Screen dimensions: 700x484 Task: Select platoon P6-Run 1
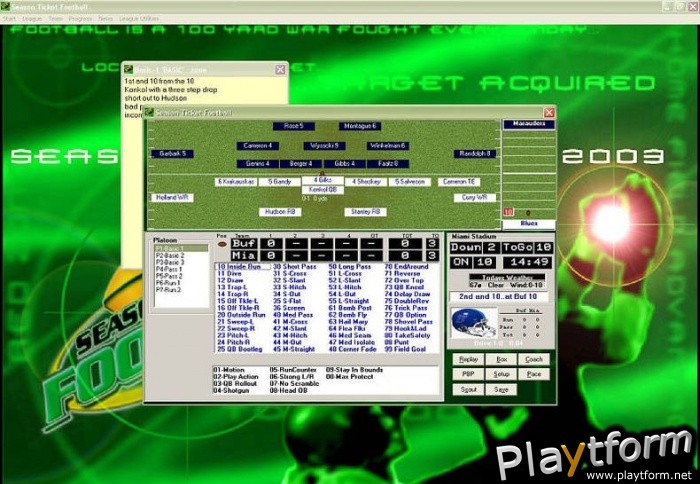181,283
